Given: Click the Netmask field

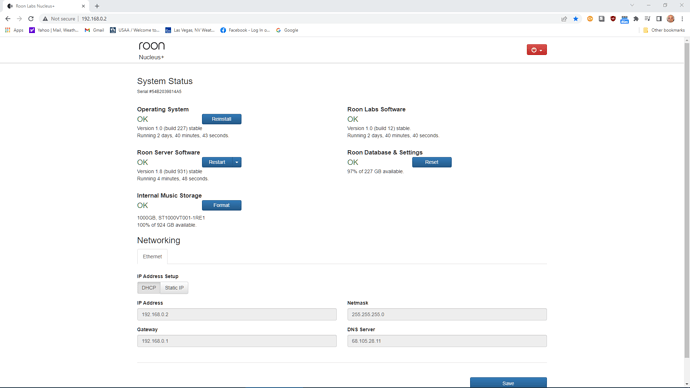Looking at the screenshot, I should coord(447,315).
